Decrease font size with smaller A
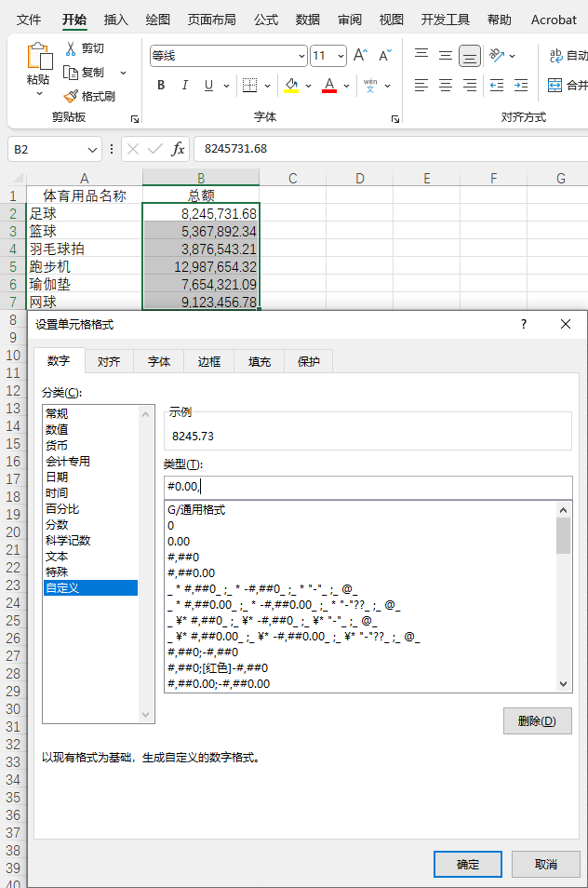Viewport: 588px width, 888px height. (x=385, y=56)
